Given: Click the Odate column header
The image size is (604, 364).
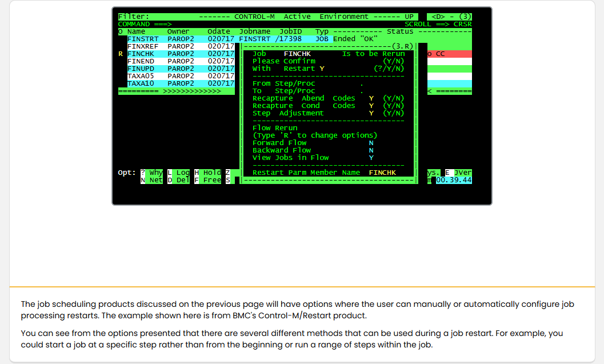Looking at the screenshot, I should pyautogui.click(x=219, y=31).
